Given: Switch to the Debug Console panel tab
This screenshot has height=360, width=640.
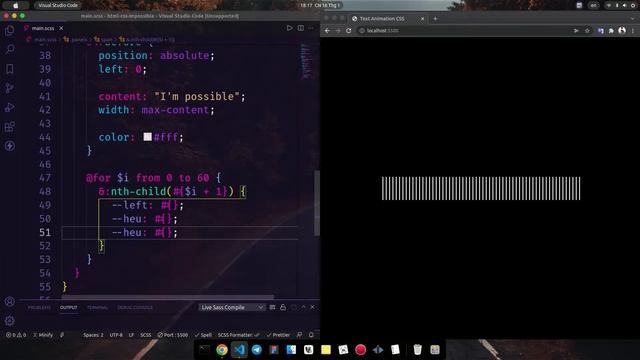Looking at the screenshot, I should pos(135,307).
